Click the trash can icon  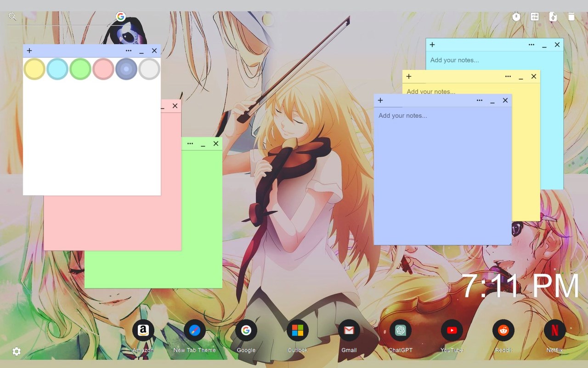tap(571, 17)
